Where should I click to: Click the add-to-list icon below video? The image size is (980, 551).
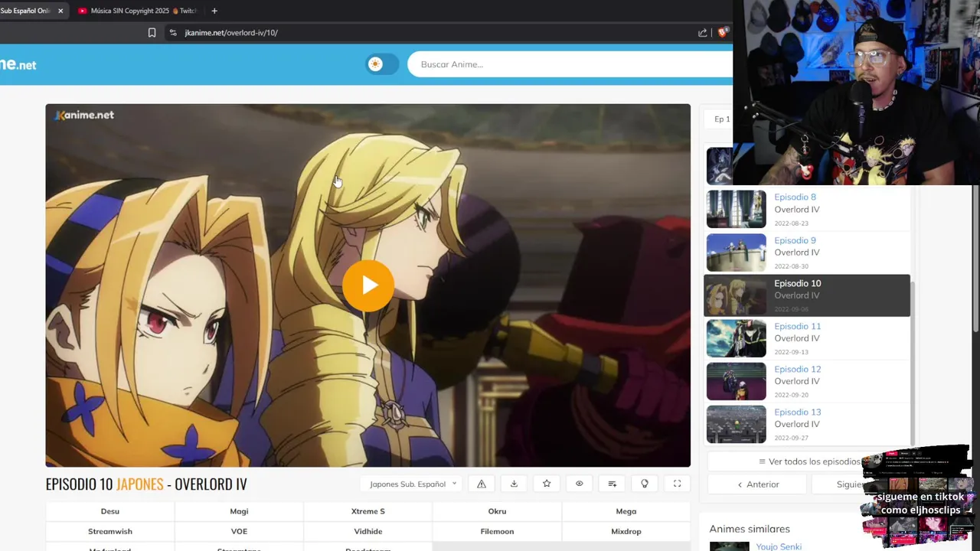[x=612, y=484]
